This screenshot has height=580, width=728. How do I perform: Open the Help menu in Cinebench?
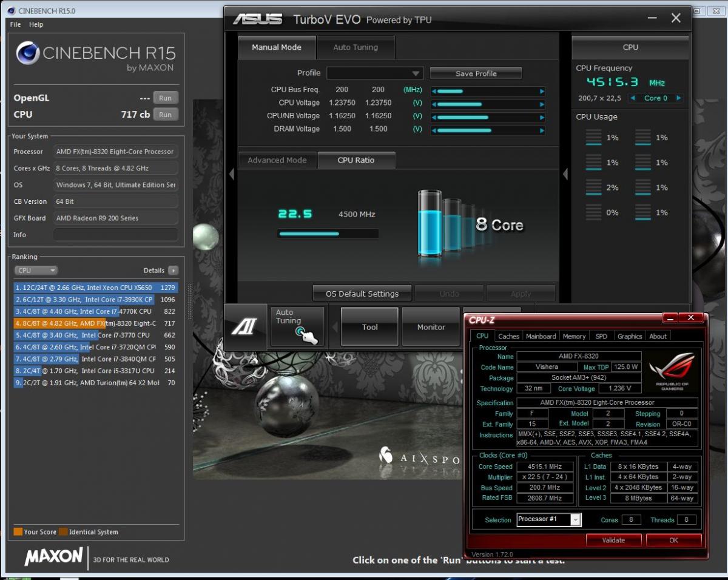click(36, 24)
